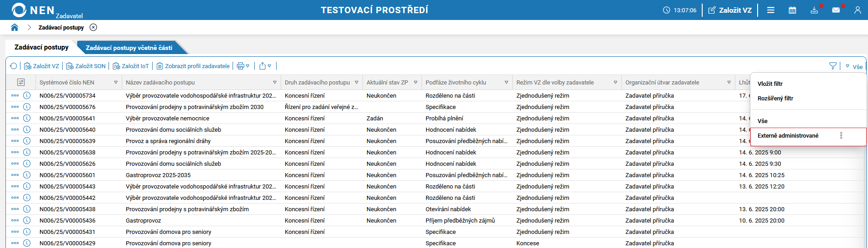Select Vše in the filter menu
This screenshot has height=248, width=868.
click(763, 121)
